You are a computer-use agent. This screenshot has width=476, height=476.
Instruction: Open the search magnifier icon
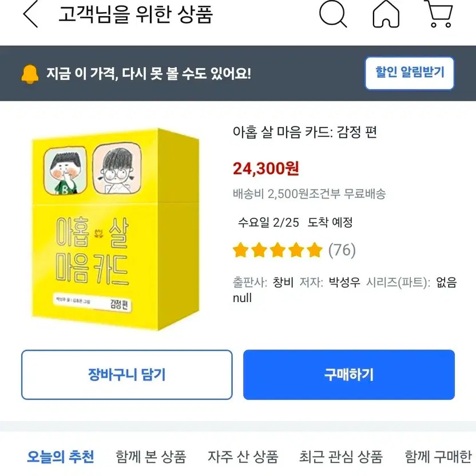tap(333, 14)
